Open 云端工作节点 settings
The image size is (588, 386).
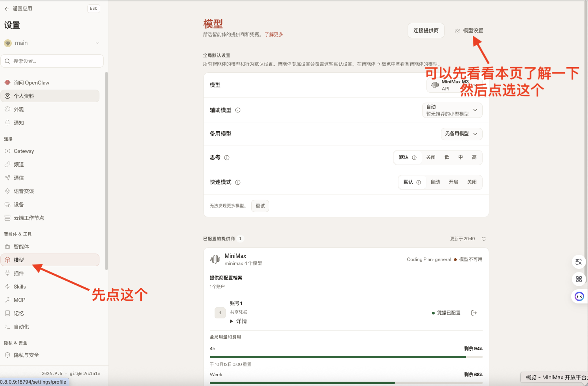pos(50,218)
